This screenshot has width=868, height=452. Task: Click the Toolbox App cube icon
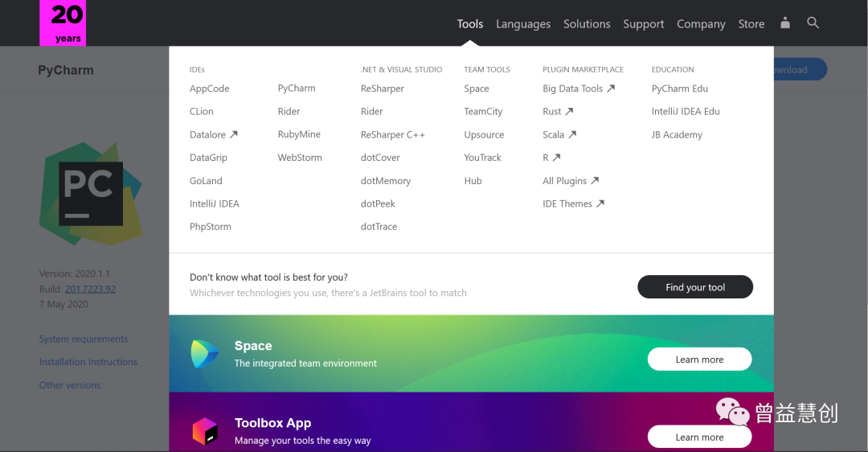(205, 432)
